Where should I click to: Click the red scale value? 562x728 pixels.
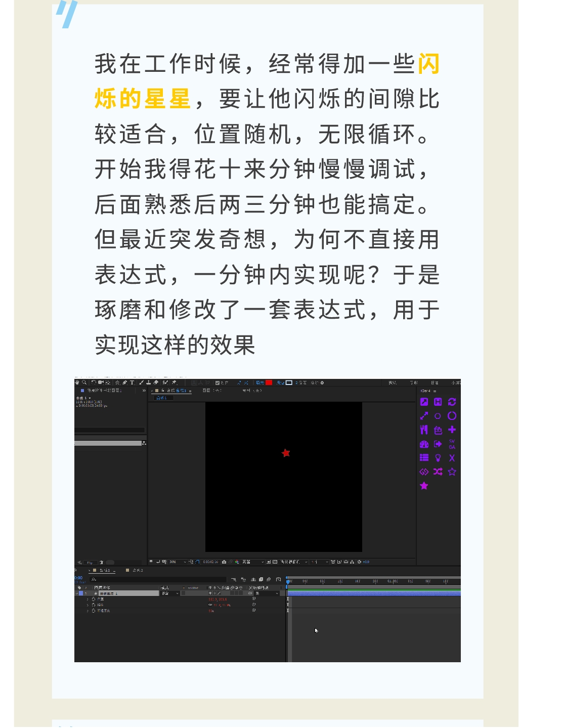pos(222,605)
